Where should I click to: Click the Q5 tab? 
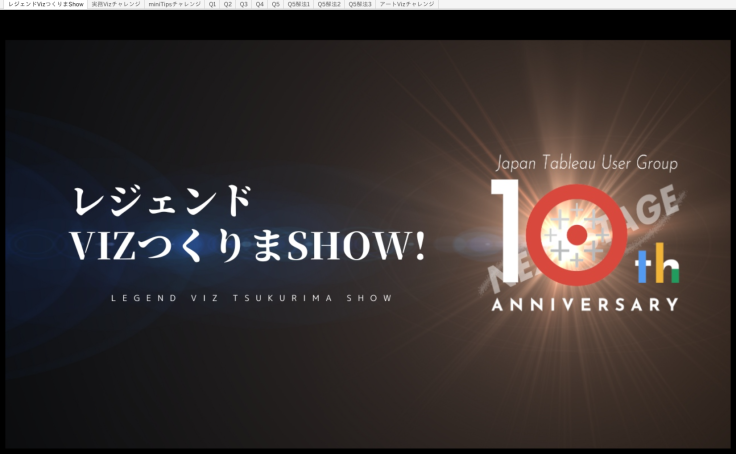[x=276, y=4]
